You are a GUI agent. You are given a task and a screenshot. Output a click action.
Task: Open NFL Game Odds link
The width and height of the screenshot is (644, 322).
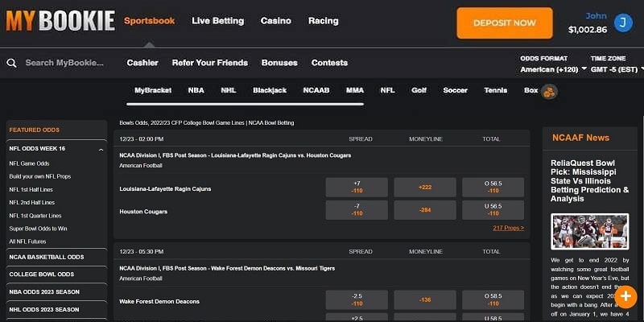coord(29,163)
